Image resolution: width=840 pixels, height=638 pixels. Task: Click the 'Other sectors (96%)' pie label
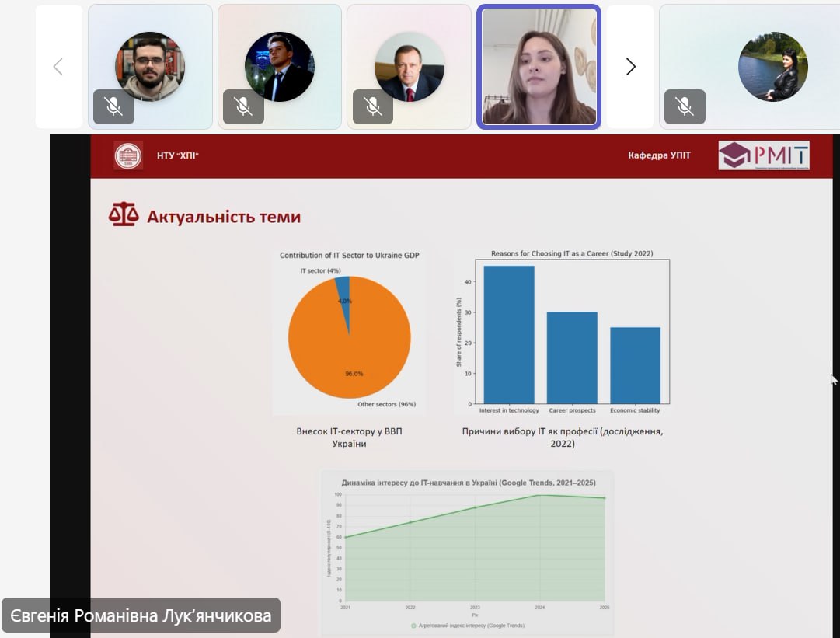point(387,404)
